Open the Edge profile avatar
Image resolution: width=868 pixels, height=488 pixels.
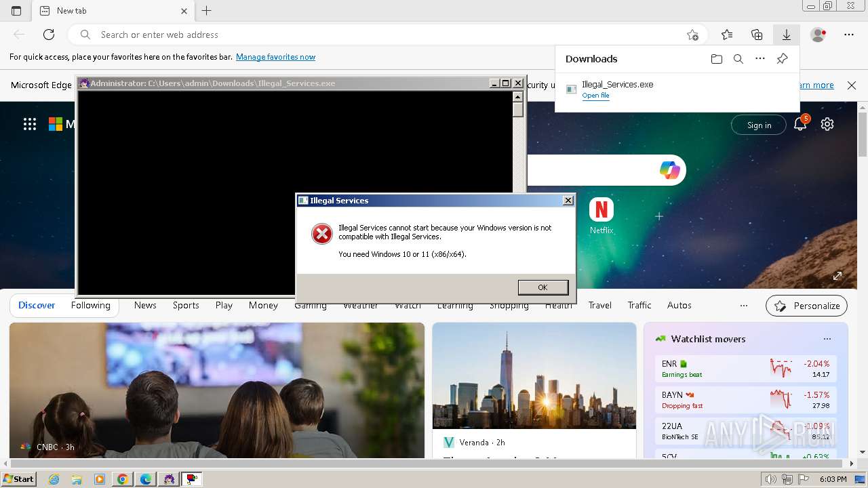[x=818, y=35]
